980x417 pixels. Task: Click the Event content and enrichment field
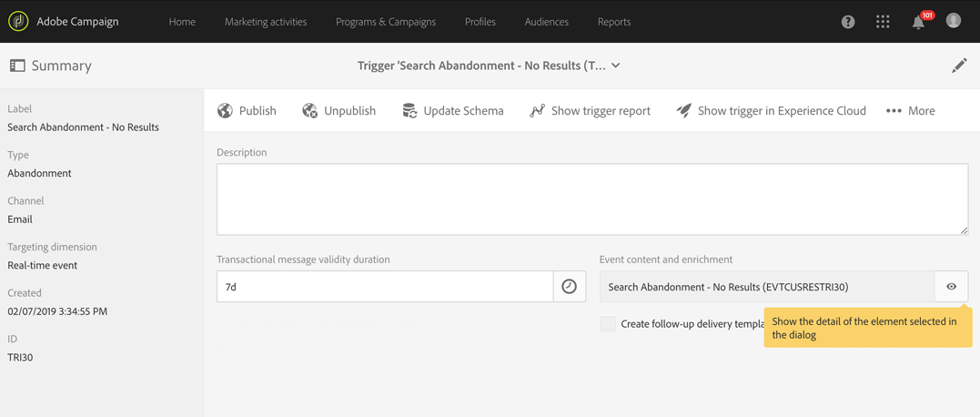point(767,286)
